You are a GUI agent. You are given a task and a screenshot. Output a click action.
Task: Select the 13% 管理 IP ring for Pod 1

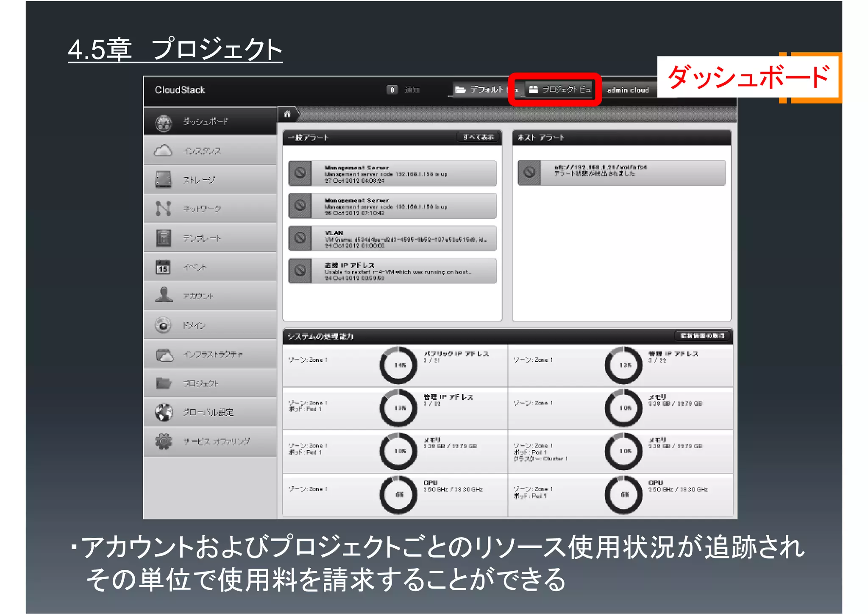pos(398,408)
